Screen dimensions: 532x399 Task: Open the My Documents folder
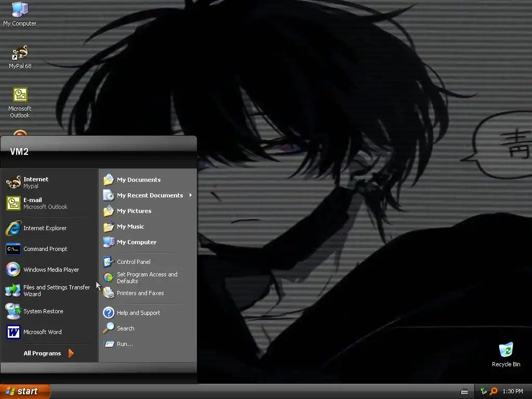[x=148, y=179]
